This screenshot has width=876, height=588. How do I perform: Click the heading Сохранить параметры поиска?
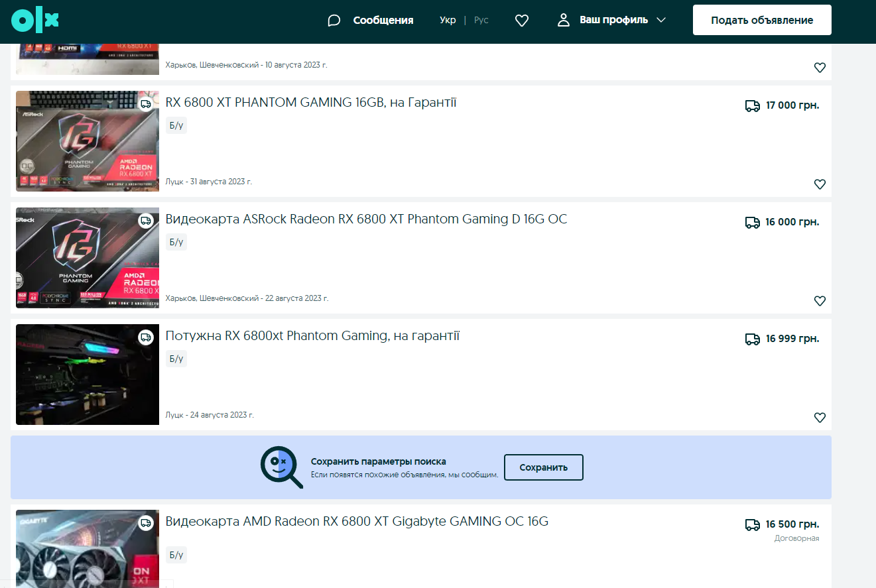[x=379, y=461]
